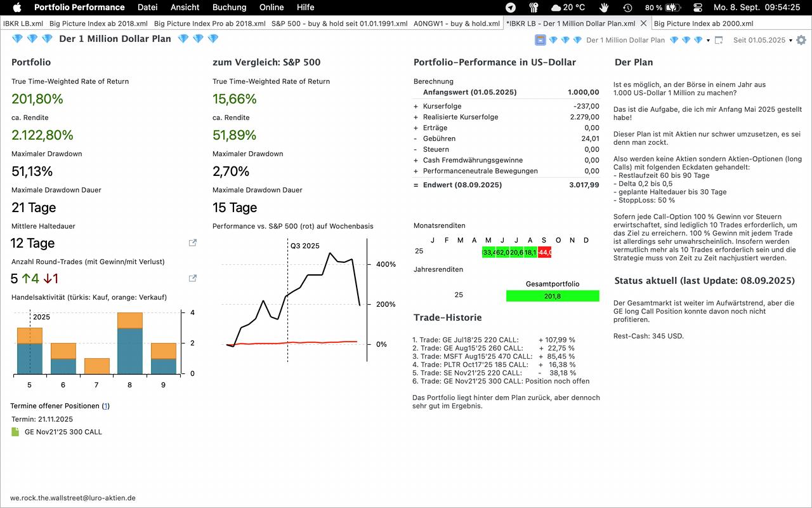
Task: Open the Ansicht menu
Action: coord(185,8)
